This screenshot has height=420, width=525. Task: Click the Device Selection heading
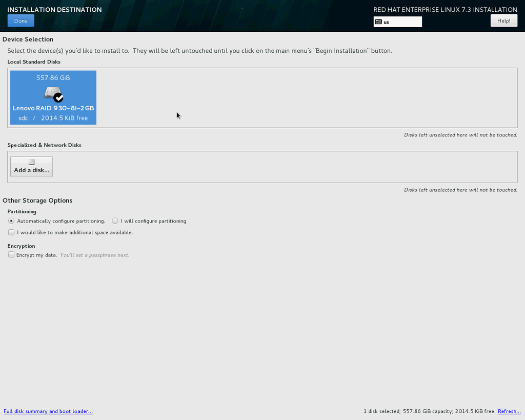pyautogui.click(x=28, y=39)
